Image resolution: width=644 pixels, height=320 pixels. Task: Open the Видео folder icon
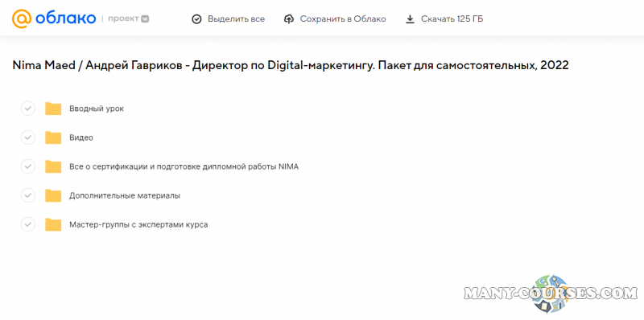pos(53,137)
